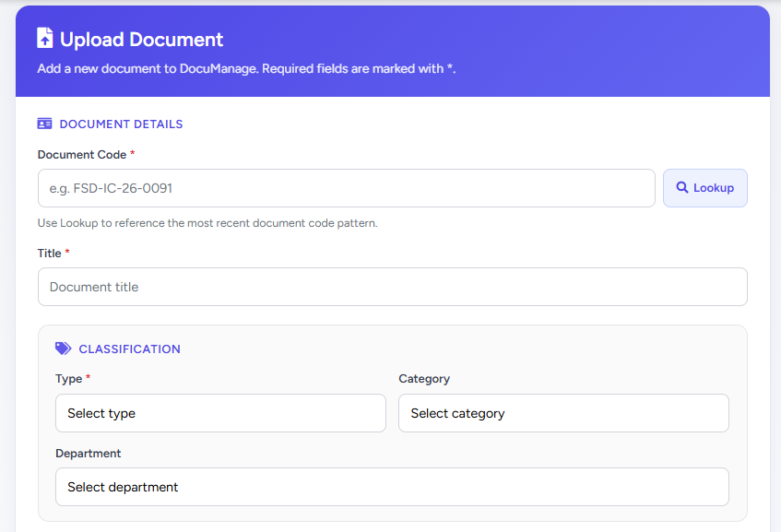Open the Select category dropdown
This screenshot has height=532, width=781.
coord(563,413)
